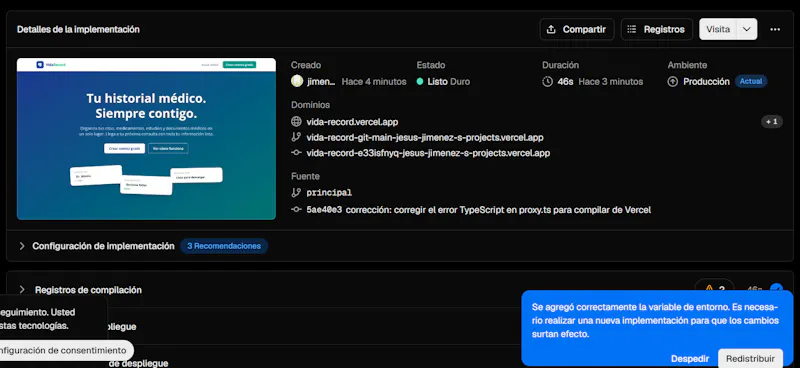Screen dimensions: 800x368
Task: Click the Visita button
Action: tap(718, 30)
